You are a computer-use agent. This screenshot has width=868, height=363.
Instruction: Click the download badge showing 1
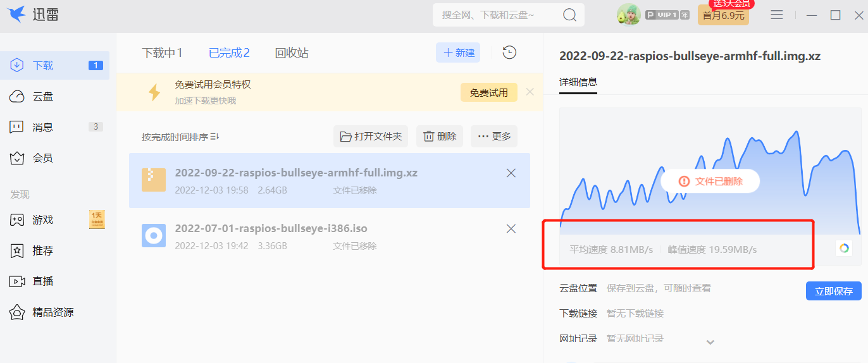pos(96,66)
